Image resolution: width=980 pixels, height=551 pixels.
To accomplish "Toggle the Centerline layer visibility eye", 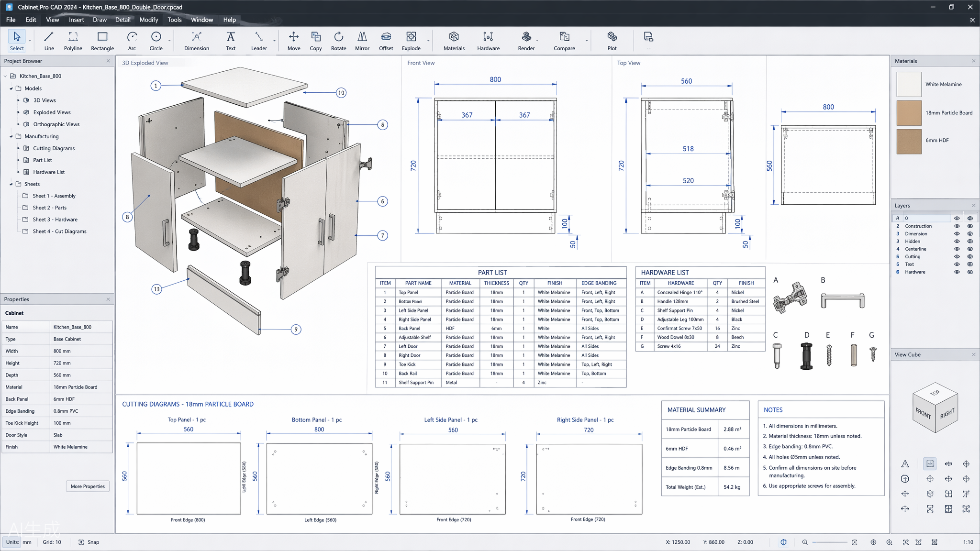I will [x=957, y=249].
